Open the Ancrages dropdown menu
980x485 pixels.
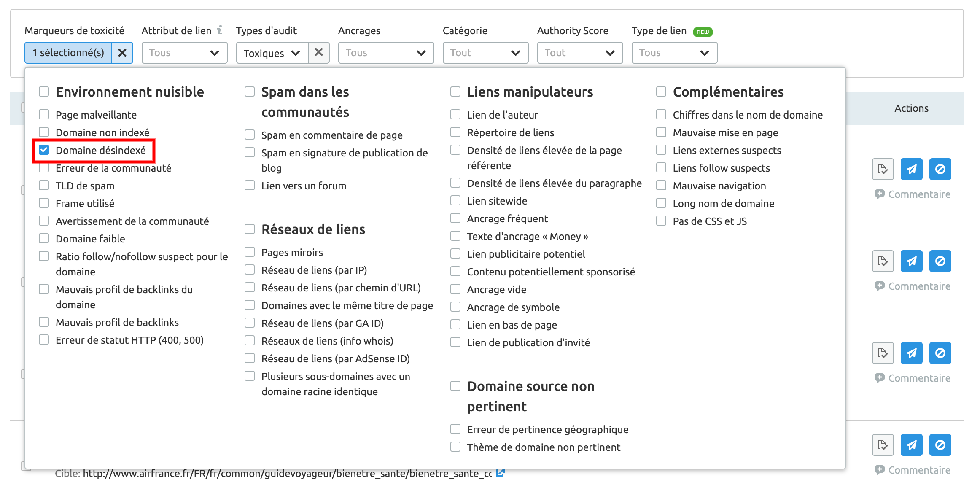(x=384, y=52)
